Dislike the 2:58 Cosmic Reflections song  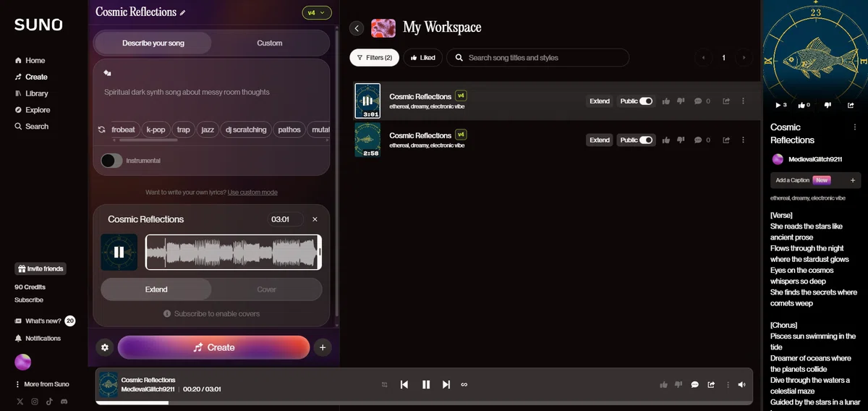(681, 140)
